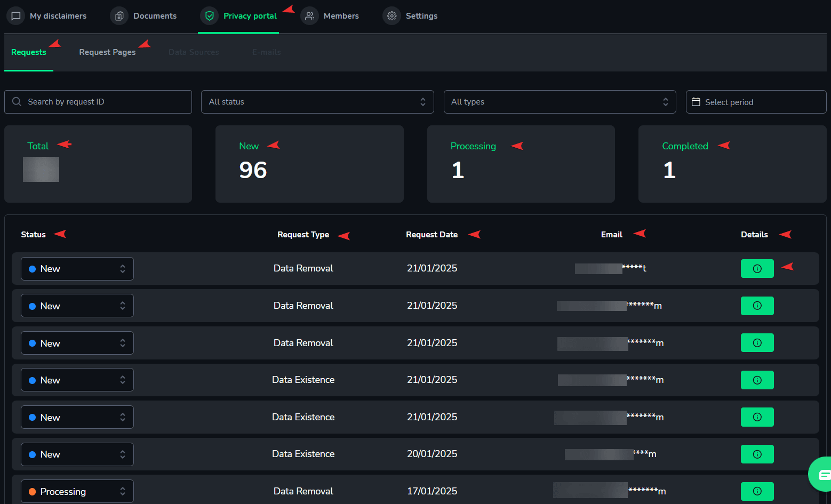The width and height of the screenshot is (831, 504).
Task: Open details for third 21/01/2025 Data Removal request
Action: click(x=757, y=343)
